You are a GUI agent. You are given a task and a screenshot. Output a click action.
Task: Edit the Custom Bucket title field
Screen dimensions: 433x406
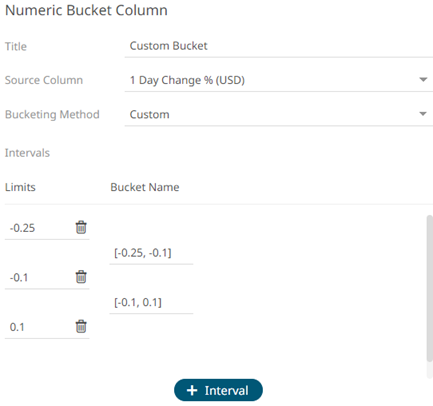tap(279, 46)
